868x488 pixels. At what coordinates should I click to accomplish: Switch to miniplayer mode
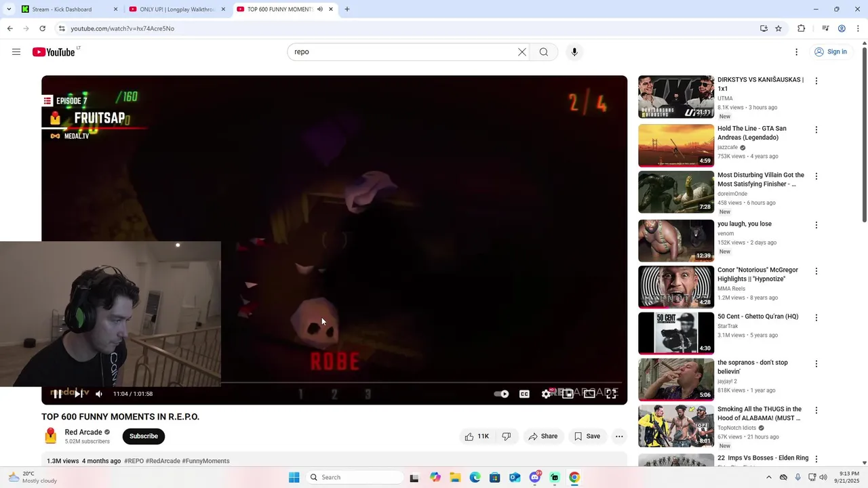pyautogui.click(x=568, y=394)
